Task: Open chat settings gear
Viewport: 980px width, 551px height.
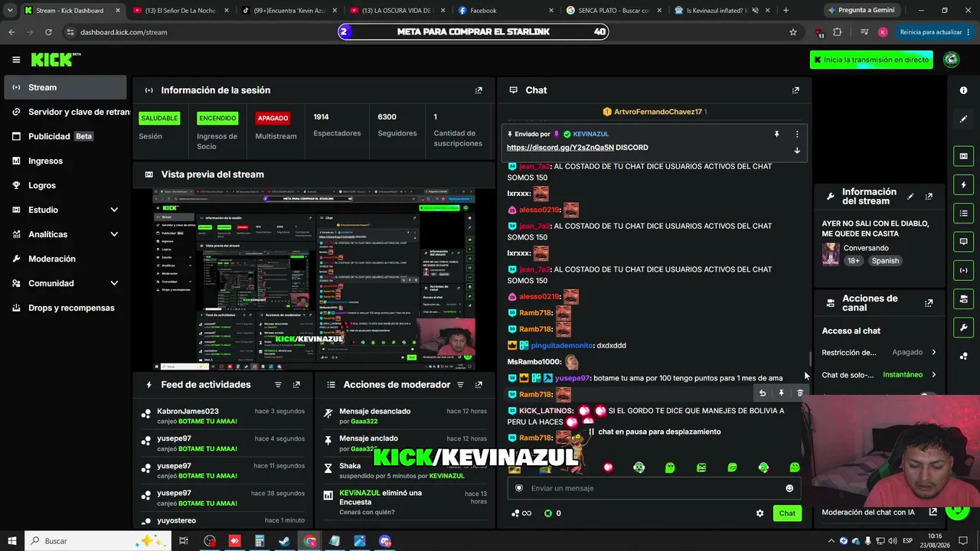Action: click(x=759, y=514)
